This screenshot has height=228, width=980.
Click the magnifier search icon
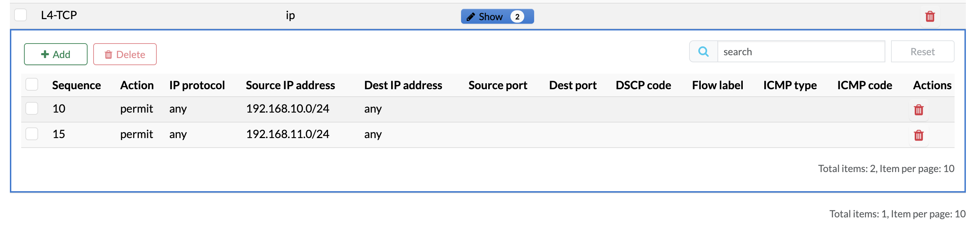(704, 51)
